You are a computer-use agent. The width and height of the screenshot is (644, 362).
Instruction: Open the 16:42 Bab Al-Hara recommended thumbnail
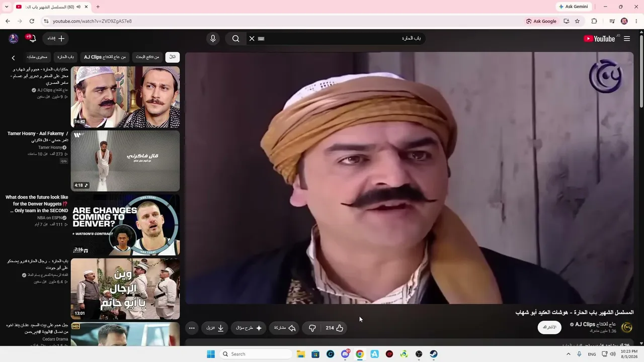pyautogui.click(x=125, y=97)
